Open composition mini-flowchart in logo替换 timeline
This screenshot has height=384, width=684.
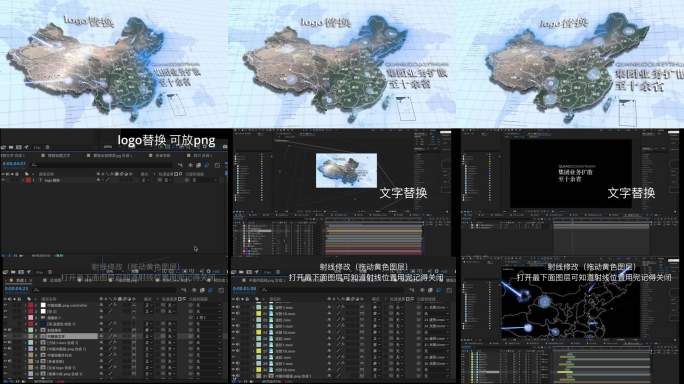coord(180,165)
